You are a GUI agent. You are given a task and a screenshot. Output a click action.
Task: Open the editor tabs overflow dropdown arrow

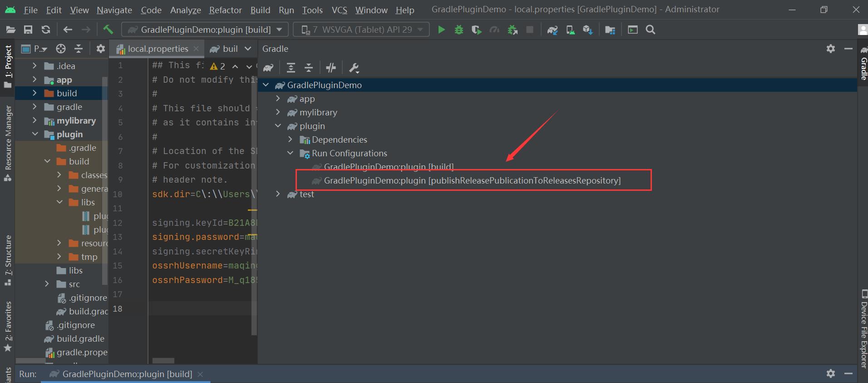pyautogui.click(x=248, y=49)
